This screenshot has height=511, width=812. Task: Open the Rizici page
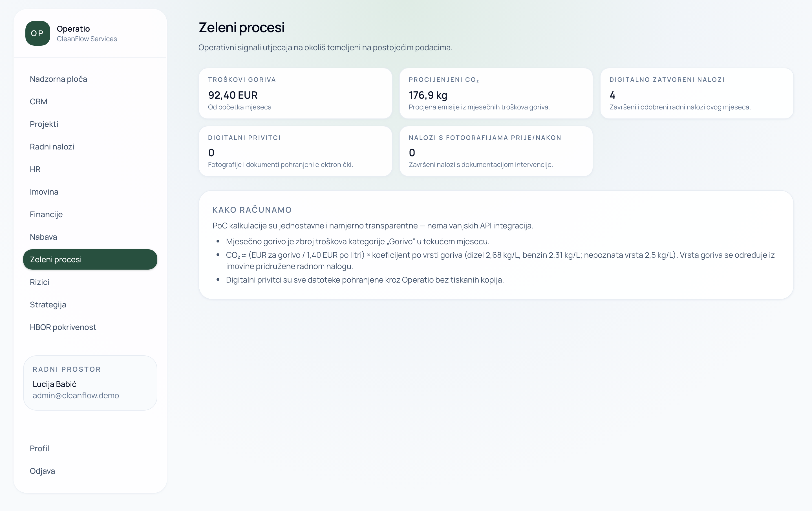point(90,282)
